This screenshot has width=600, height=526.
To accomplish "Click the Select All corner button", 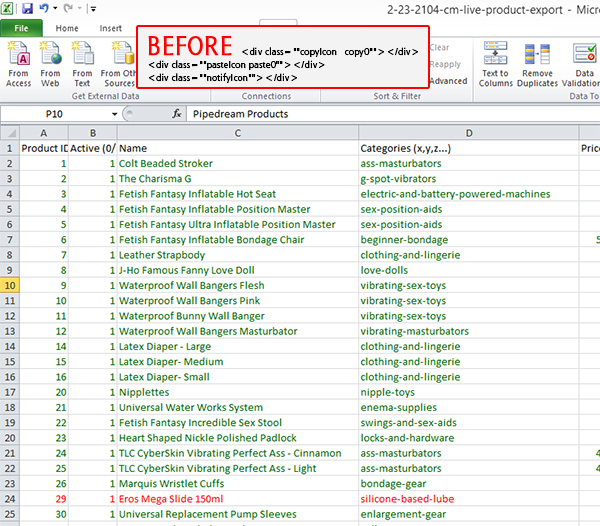I will (10, 133).
